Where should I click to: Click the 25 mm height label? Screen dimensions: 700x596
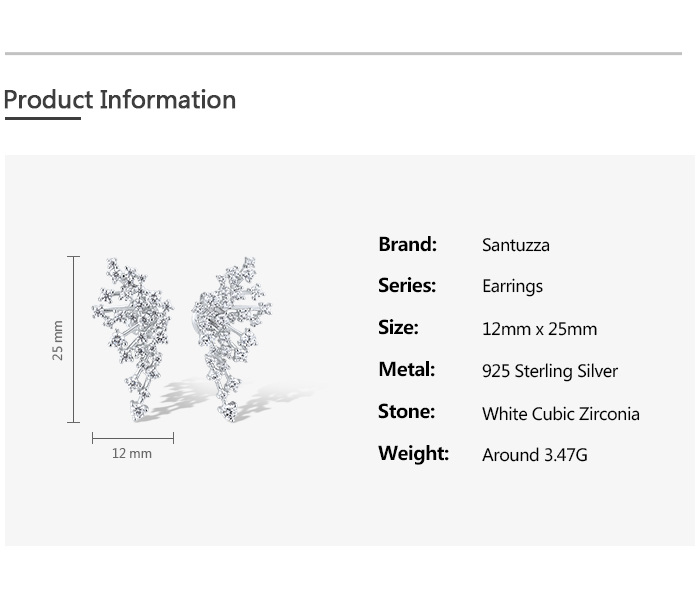[x=58, y=340]
